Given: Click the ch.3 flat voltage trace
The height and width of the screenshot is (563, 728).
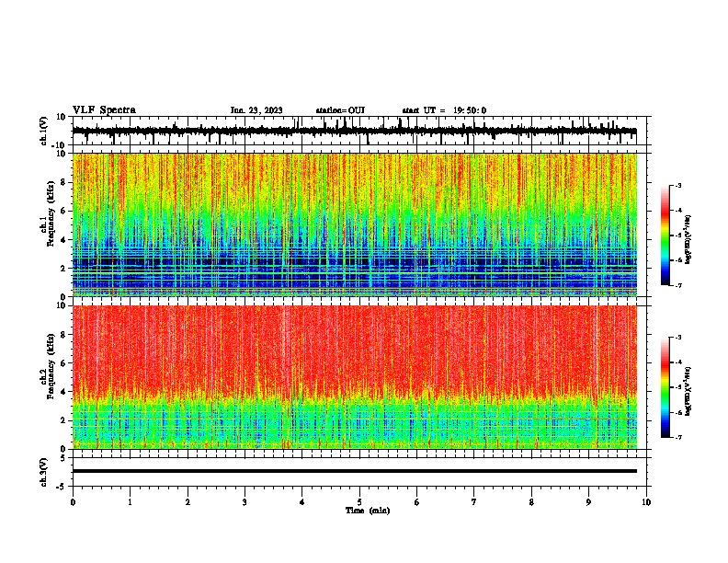Looking at the screenshot, I should coord(355,471).
